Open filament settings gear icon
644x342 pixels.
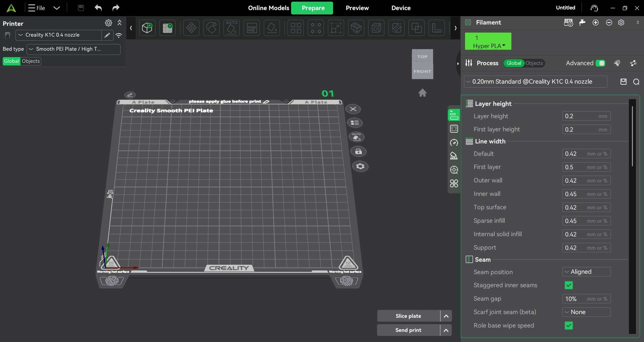point(622,23)
